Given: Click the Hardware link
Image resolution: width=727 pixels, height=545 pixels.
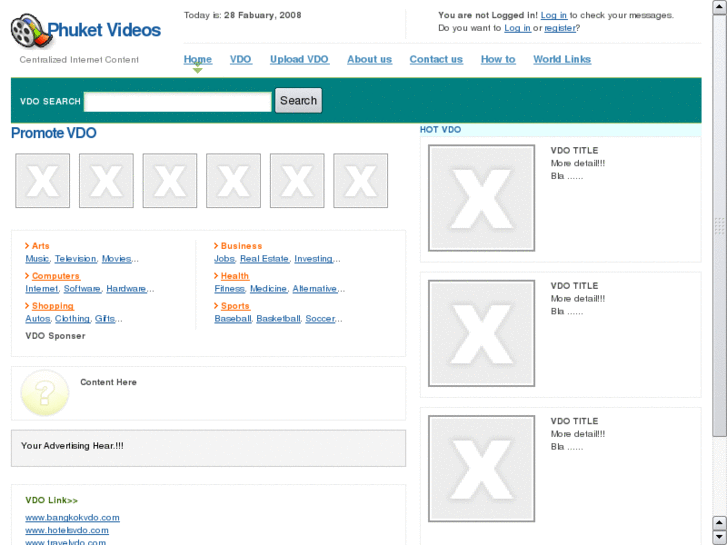Looking at the screenshot, I should pyautogui.click(x=127, y=289).
